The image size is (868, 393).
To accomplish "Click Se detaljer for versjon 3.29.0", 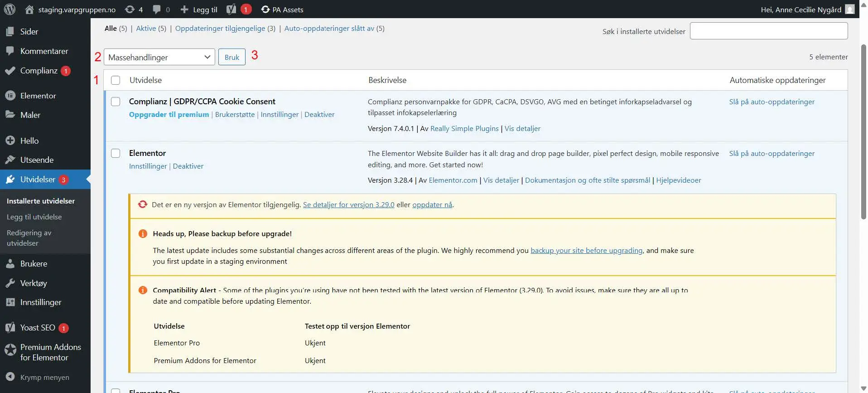I will click(x=349, y=204).
